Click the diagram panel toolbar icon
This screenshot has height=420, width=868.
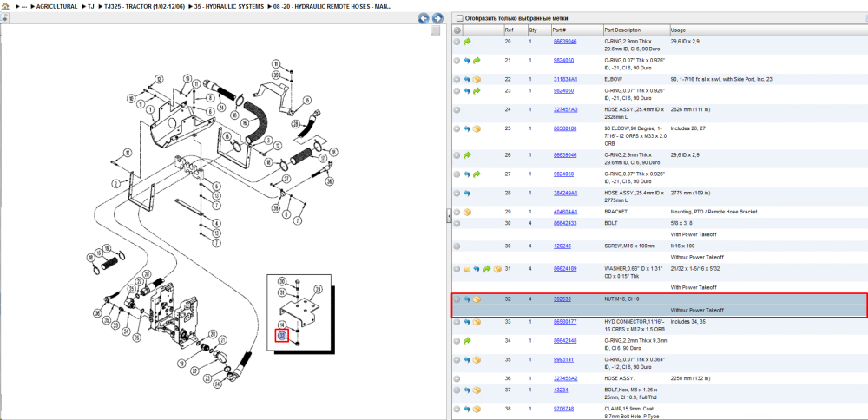[3, 17]
